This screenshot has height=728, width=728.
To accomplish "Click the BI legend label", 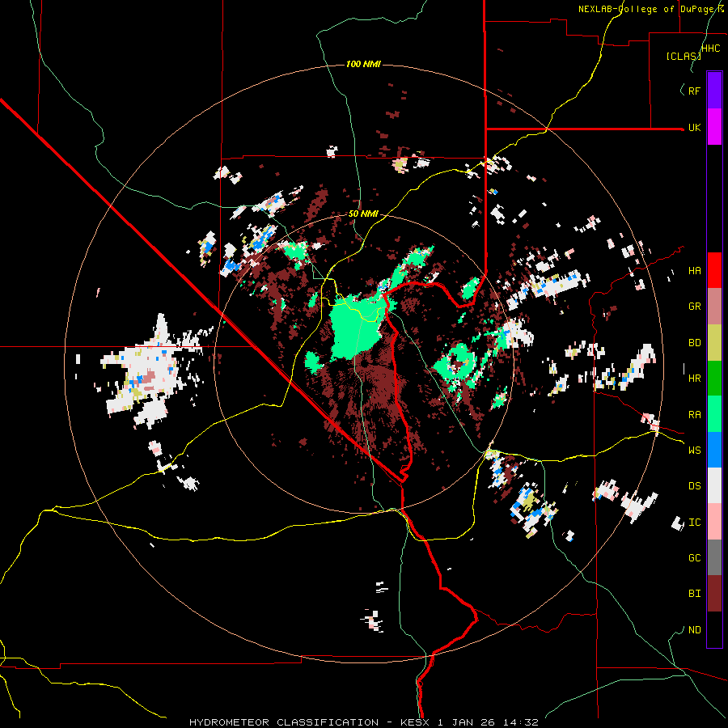I will pos(694,594).
